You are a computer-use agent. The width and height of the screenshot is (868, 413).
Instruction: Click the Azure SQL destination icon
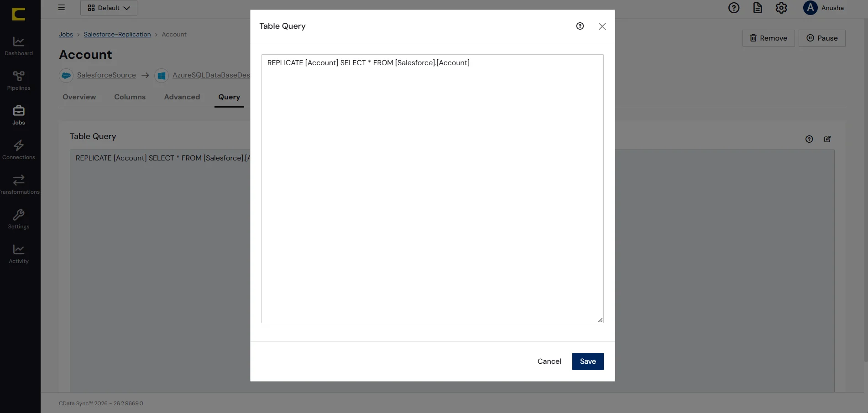click(162, 75)
